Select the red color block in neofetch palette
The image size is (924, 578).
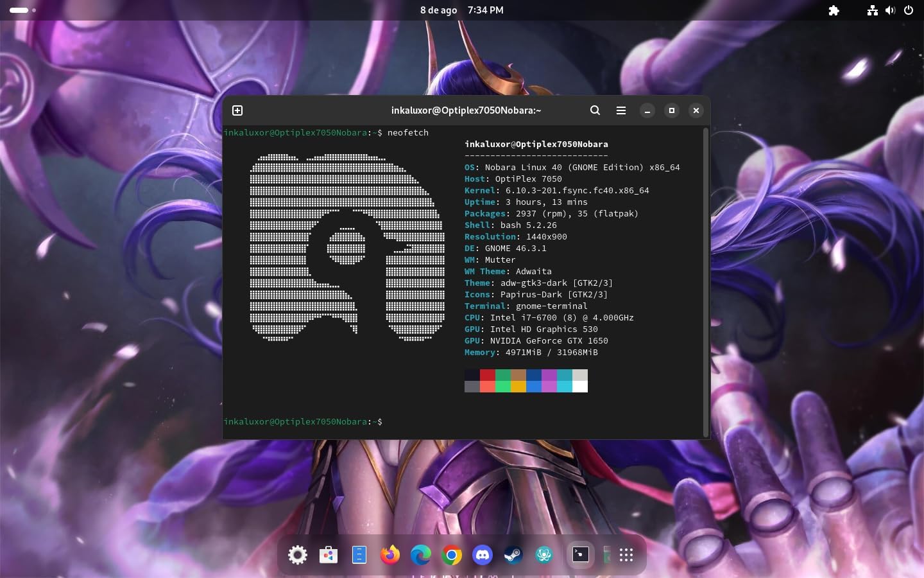tap(488, 375)
